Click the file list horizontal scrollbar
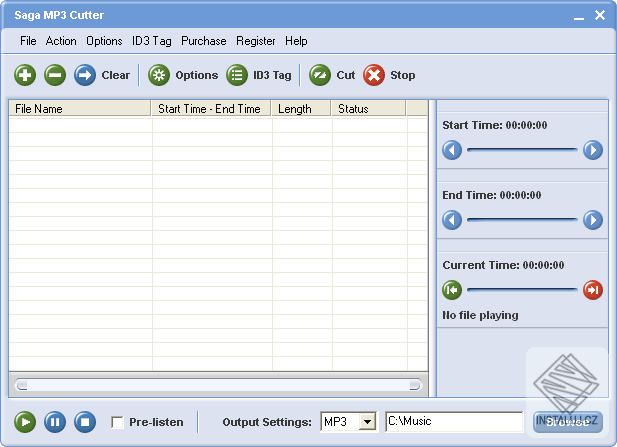The height and width of the screenshot is (447, 617). click(x=218, y=384)
